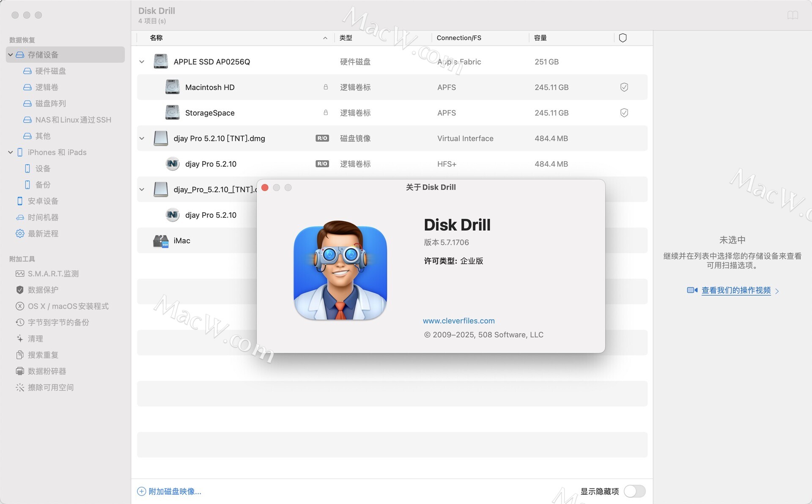Click the shield column header icon
The width and height of the screenshot is (812, 504).
(623, 38)
